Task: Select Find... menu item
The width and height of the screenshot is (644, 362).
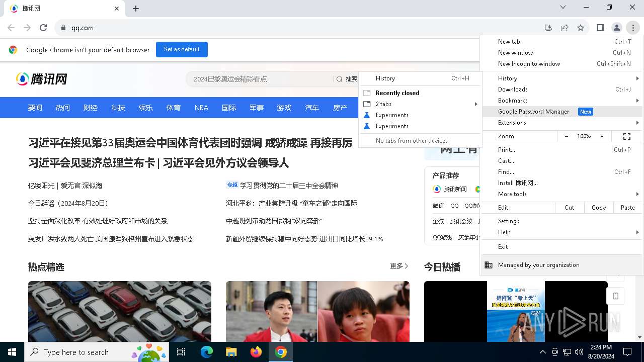Action: [562, 172]
